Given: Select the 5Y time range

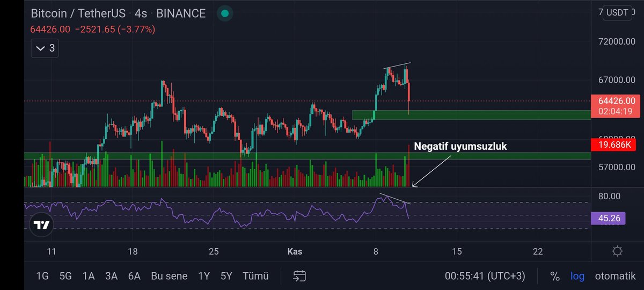Looking at the screenshot, I should [226, 276].
